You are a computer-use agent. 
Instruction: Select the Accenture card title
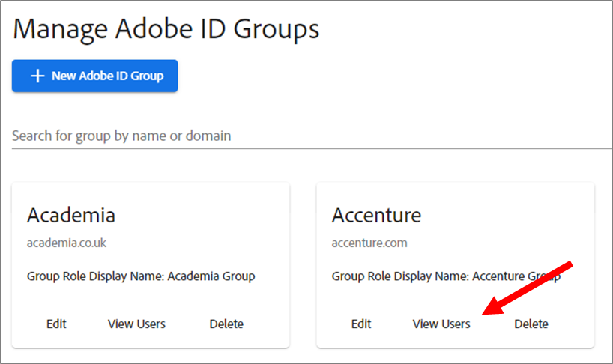coord(376,215)
